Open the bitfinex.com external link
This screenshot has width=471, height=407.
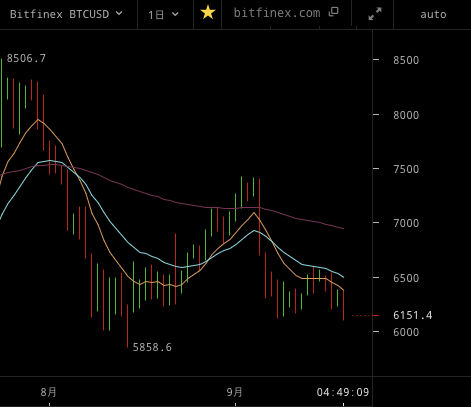pyautogui.click(x=277, y=13)
